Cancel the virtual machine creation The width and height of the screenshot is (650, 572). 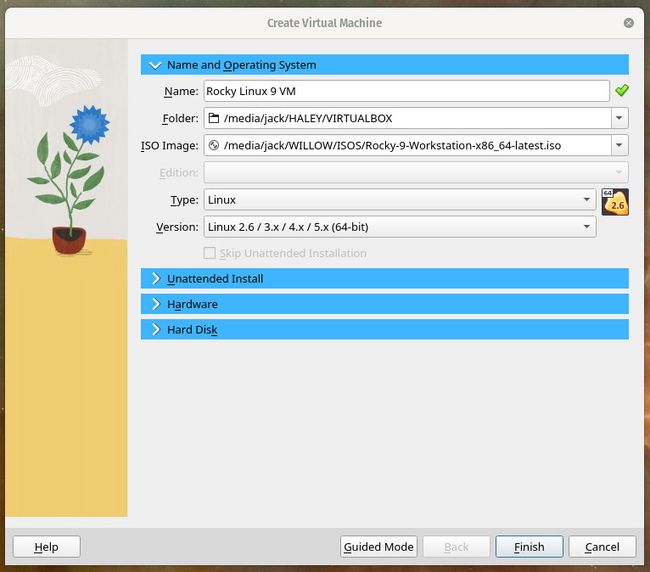602,547
